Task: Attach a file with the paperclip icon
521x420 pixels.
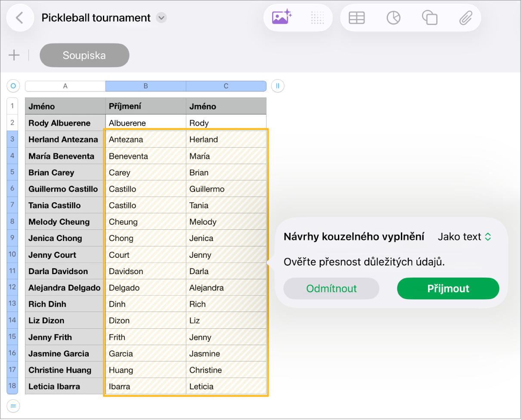Action: (465, 18)
